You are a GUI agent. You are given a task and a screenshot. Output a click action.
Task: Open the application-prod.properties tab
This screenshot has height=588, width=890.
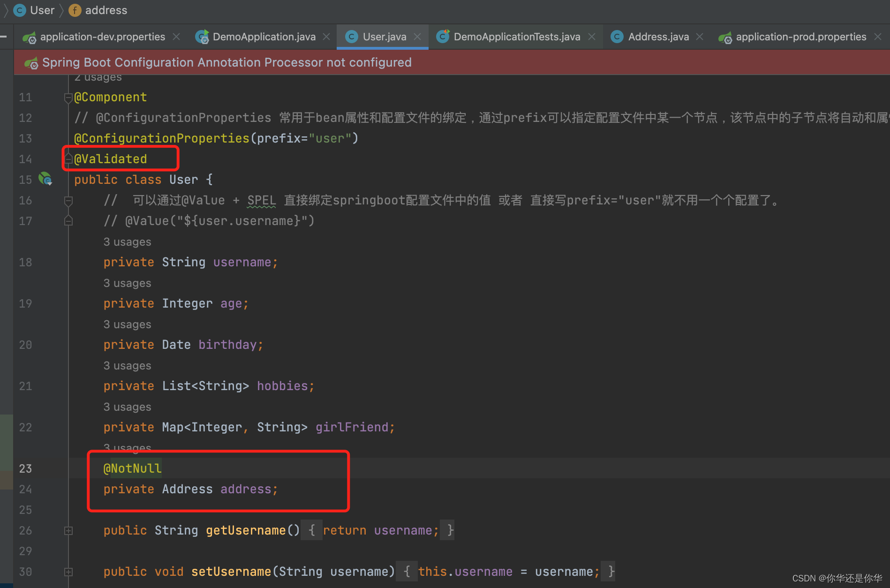(801, 37)
